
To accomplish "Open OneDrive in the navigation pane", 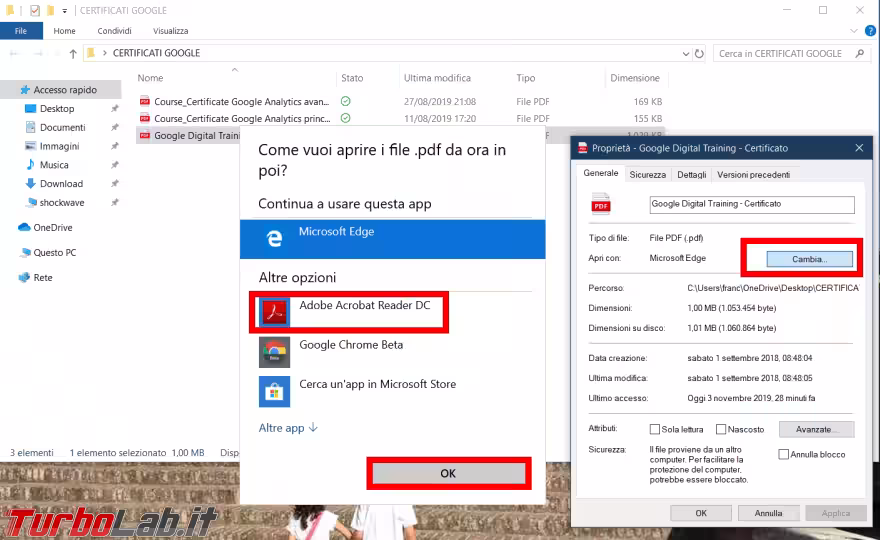I will coord(53,227).
